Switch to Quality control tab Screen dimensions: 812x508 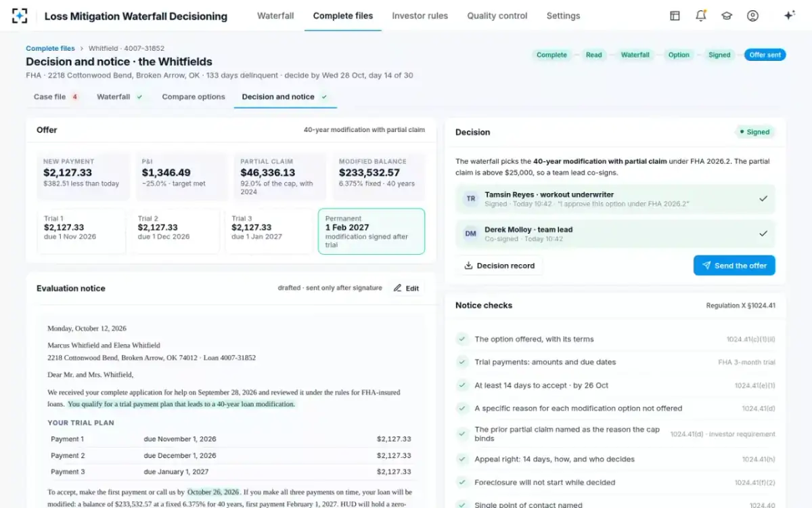(497, 16)
